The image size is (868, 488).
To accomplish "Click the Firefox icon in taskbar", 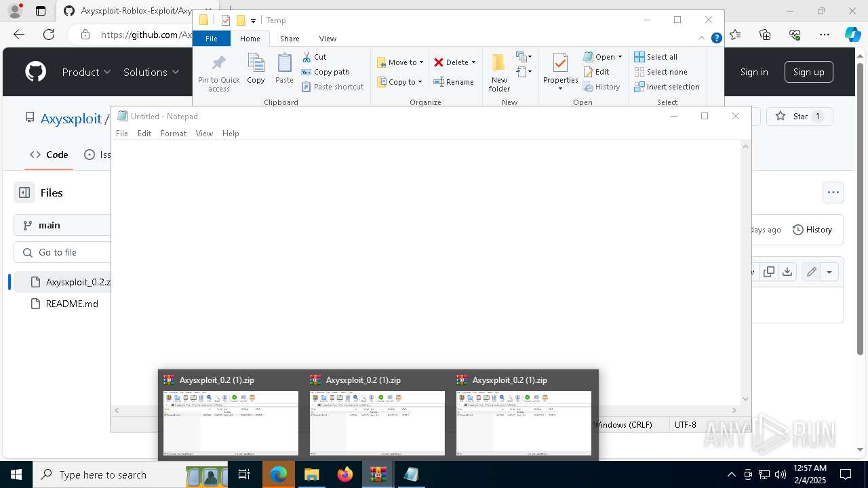I will (345, 474).
